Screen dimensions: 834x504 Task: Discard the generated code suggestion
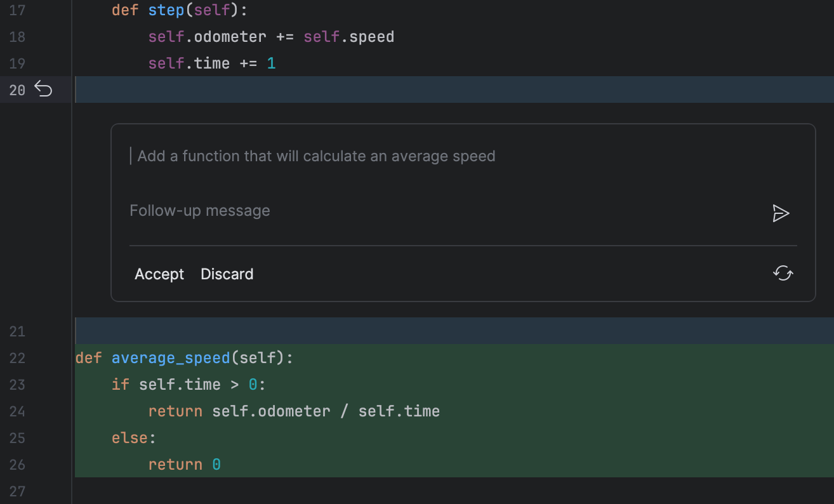click(227, 274)
